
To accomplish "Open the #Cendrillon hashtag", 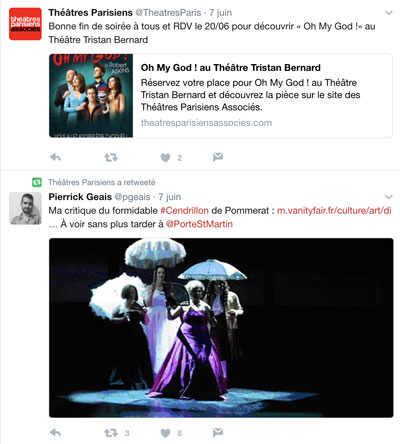I will tap(184, 211).
